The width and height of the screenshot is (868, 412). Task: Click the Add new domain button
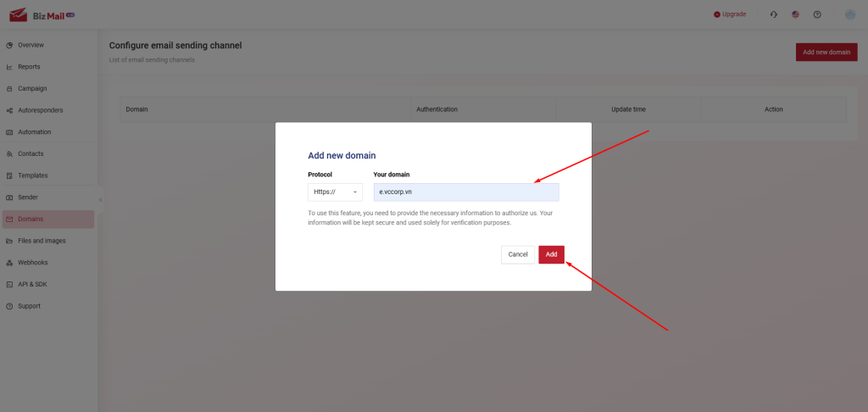tap(826, 53)
